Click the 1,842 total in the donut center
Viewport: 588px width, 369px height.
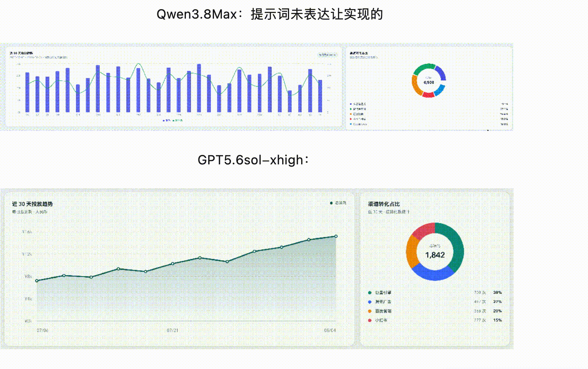tap(435, 255)
